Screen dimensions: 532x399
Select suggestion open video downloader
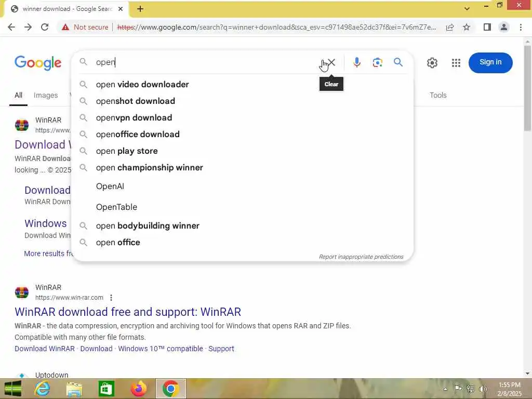(x=243, y=85)
